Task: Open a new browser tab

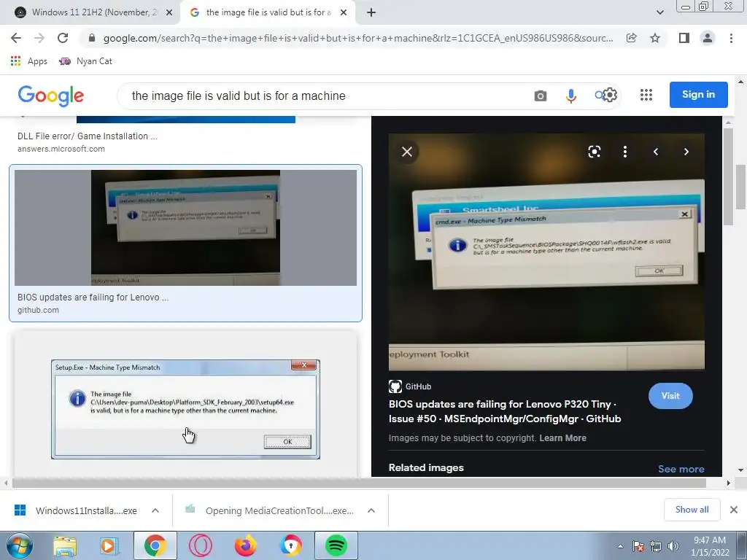Action: (371, 13)
